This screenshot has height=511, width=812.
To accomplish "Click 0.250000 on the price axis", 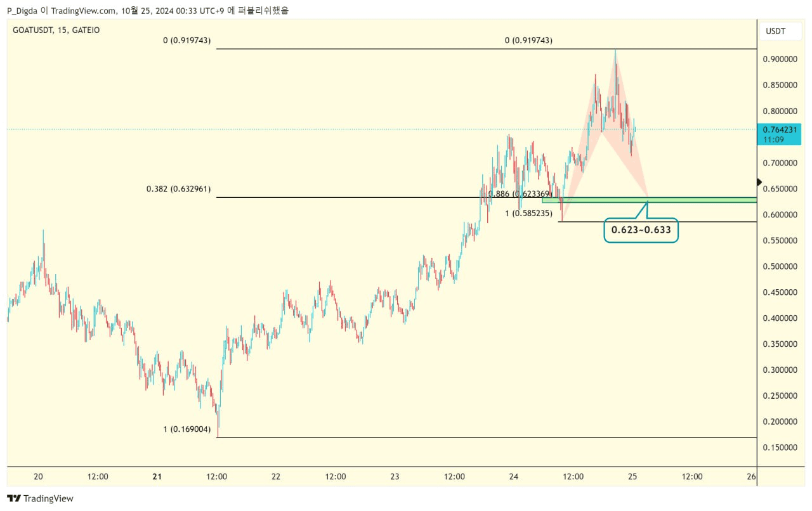I will click(x=780, y=396).
